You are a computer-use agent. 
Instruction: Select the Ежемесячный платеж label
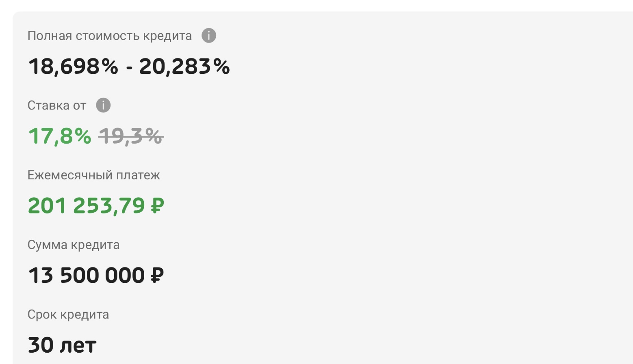94,175
